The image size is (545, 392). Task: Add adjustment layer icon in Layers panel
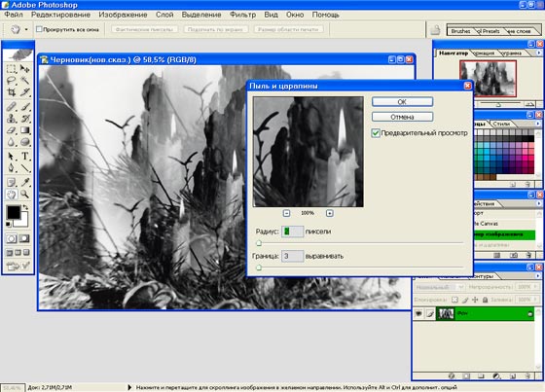pos(496,376)
